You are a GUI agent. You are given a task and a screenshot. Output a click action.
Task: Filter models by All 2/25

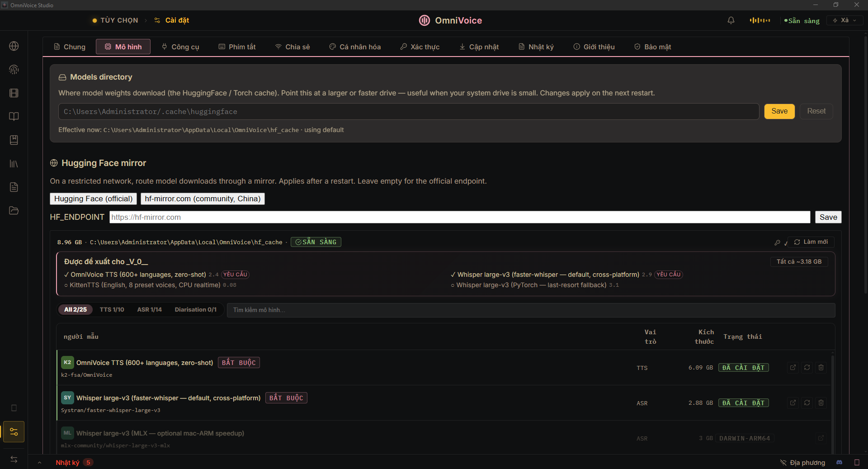tap(75, 310)
